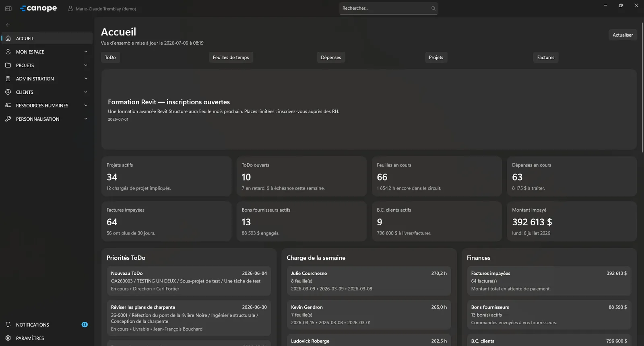Expand the Mon Espace menu chevron

point(86,51)
